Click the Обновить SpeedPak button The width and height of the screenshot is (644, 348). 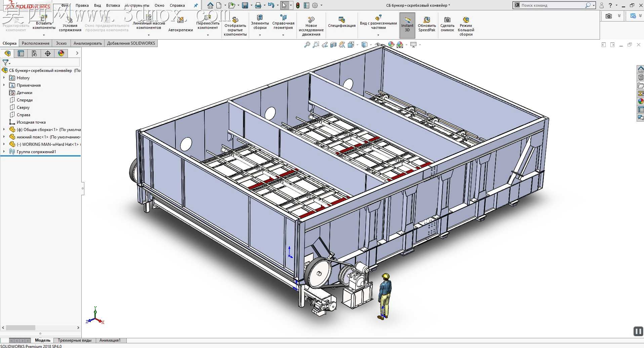click(x=427, y=24)
